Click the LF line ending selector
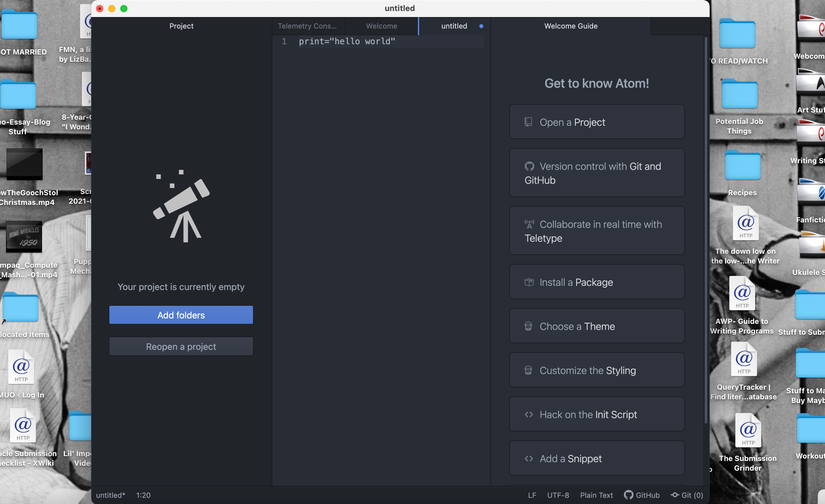Screen dimensions: 825x504 pyautogui.click(x=532, y=495)
